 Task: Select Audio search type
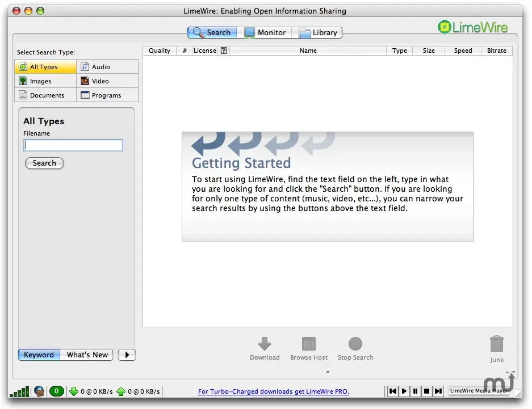click(x=107, y=67)
